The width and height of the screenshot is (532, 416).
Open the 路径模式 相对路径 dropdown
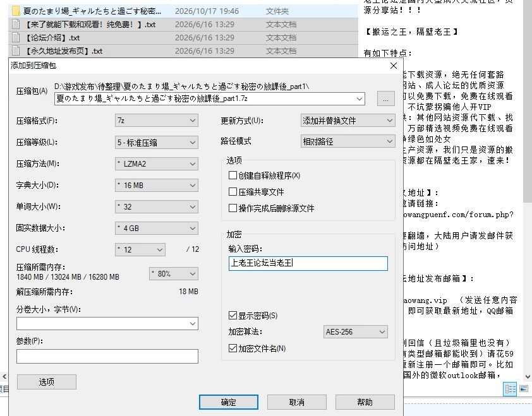click(348, 141)
